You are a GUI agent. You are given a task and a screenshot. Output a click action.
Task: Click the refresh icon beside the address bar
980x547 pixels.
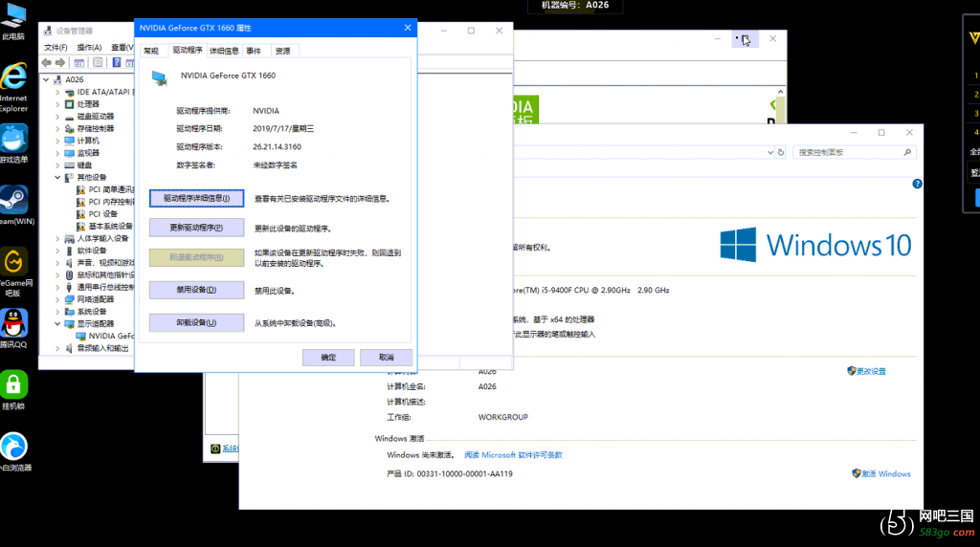click(781, 152)
